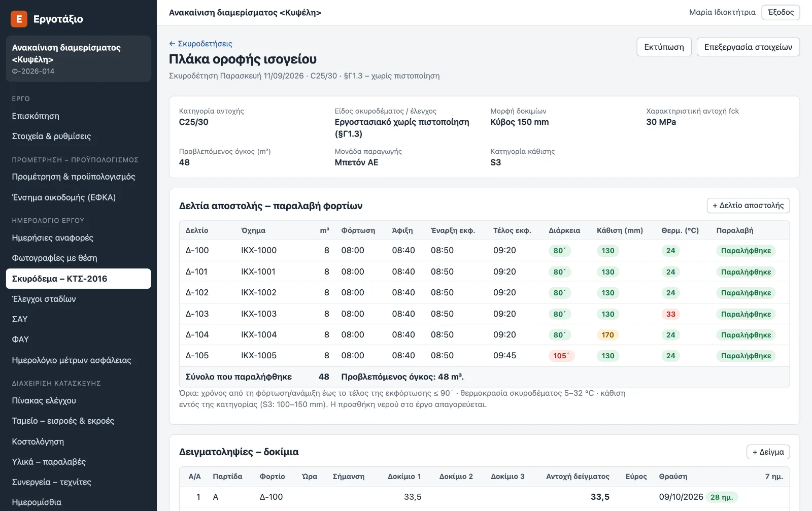Open the ΦΑΥ sidebar item
The image size is (812, 511).
point(78,339)
